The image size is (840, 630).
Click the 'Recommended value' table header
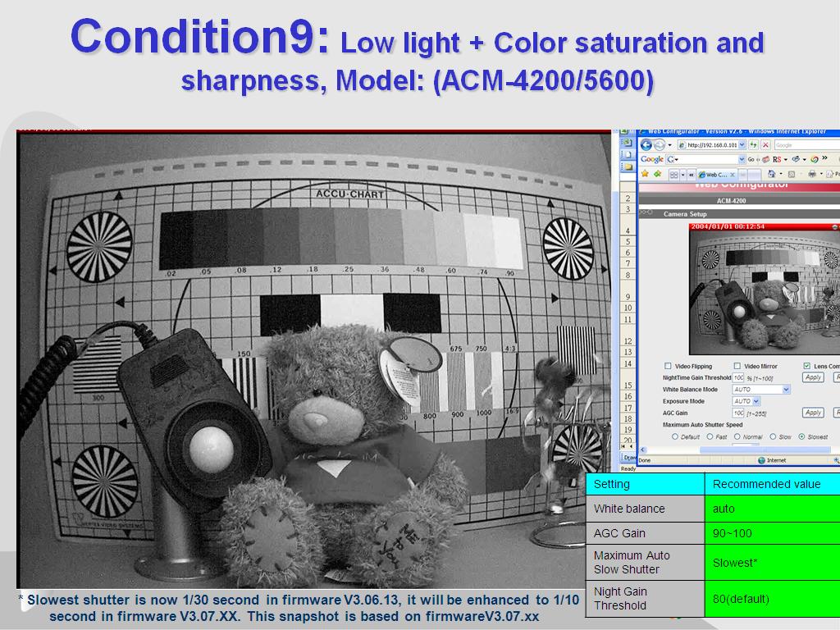pyautogui.click(x=772, y=484)
